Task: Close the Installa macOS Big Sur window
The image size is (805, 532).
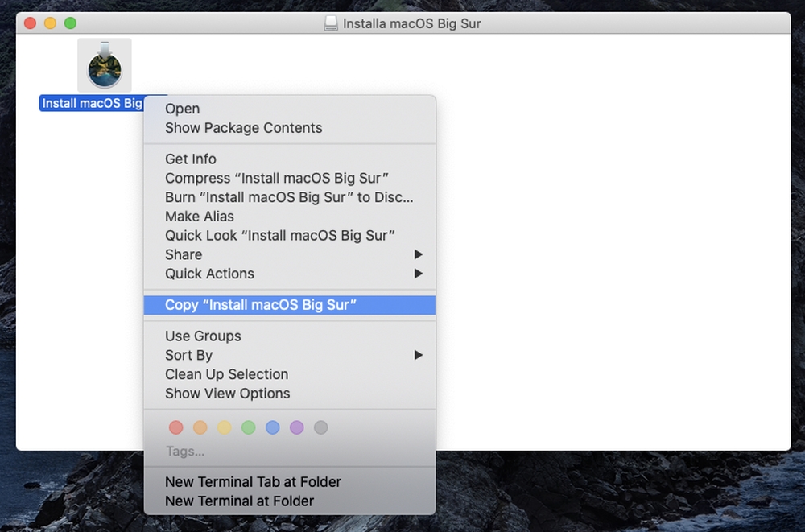Action: point(31,23)
